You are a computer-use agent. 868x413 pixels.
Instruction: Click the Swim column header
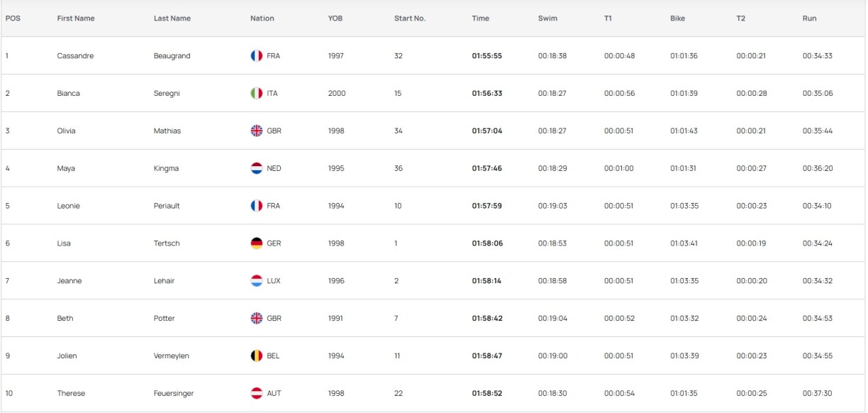point(547,18)
